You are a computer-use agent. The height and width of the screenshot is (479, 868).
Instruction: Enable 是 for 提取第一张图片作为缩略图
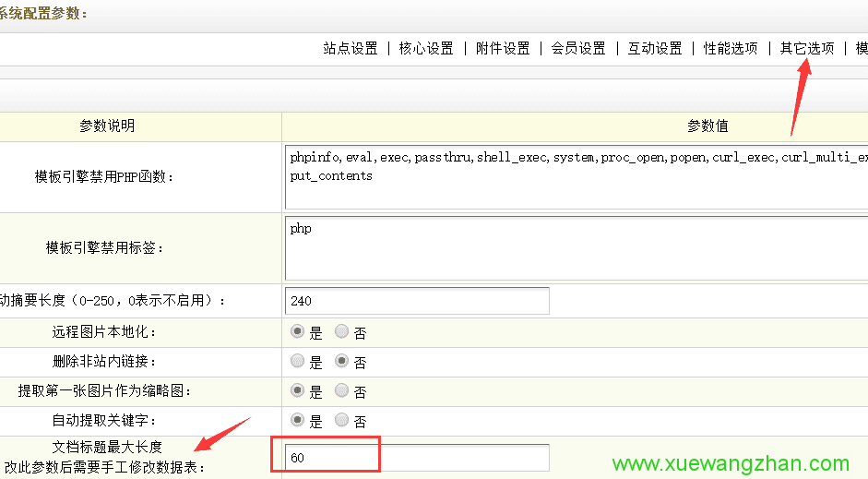point(298,391)
